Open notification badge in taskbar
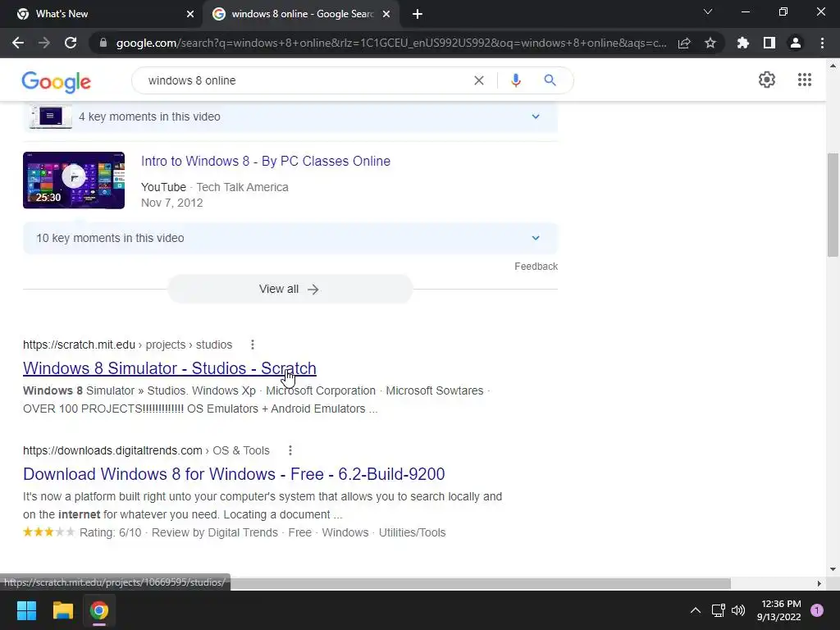The image size is (840, 630). (x=817, y=610)
